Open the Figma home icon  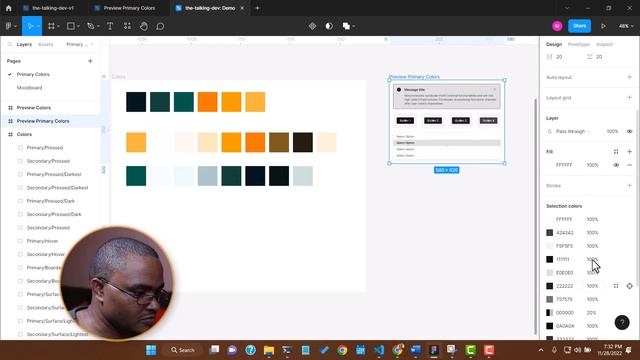click(9, 8)
